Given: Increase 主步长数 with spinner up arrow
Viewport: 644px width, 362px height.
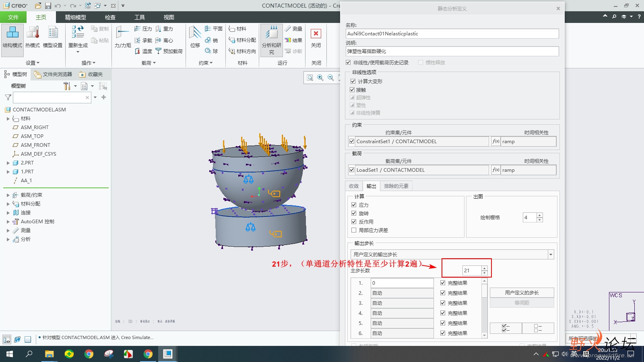Looking at the screenshot, I should click(485, 268).
